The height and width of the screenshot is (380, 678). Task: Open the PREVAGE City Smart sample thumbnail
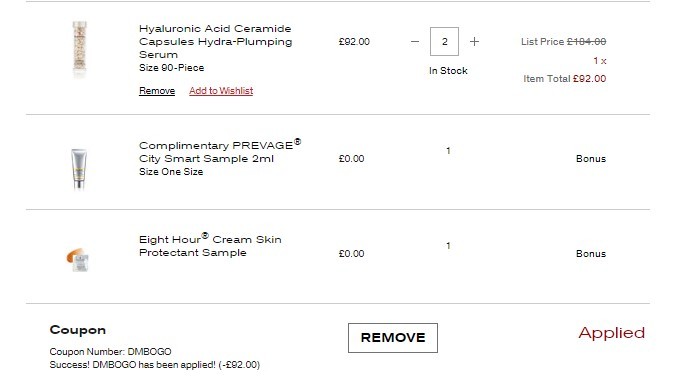click(x=79, y=169)
